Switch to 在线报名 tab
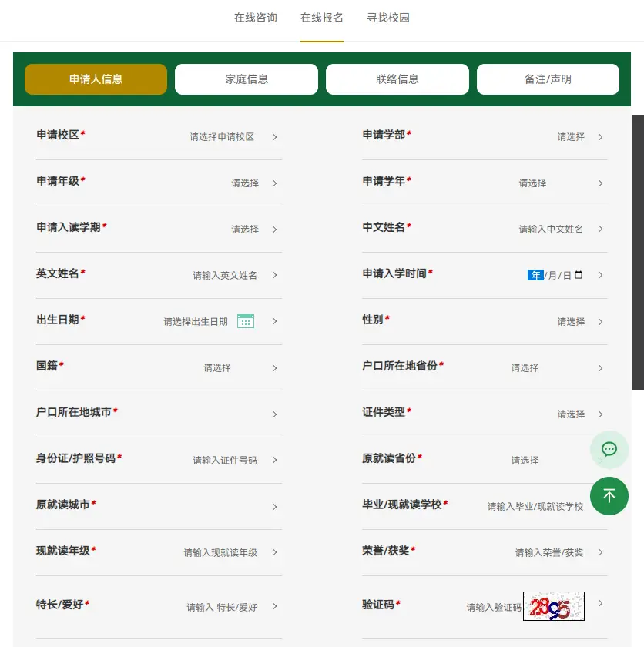 click(322, 18)
